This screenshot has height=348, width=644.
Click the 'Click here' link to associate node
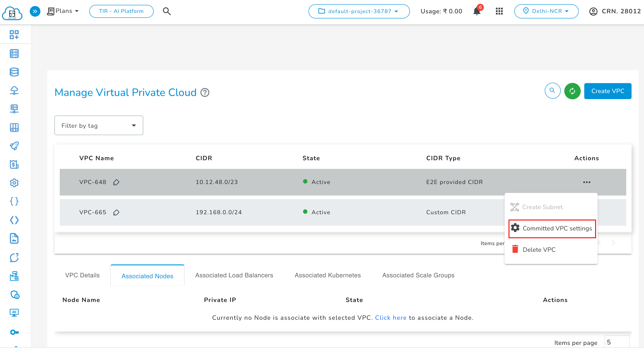tap(390, 318)
